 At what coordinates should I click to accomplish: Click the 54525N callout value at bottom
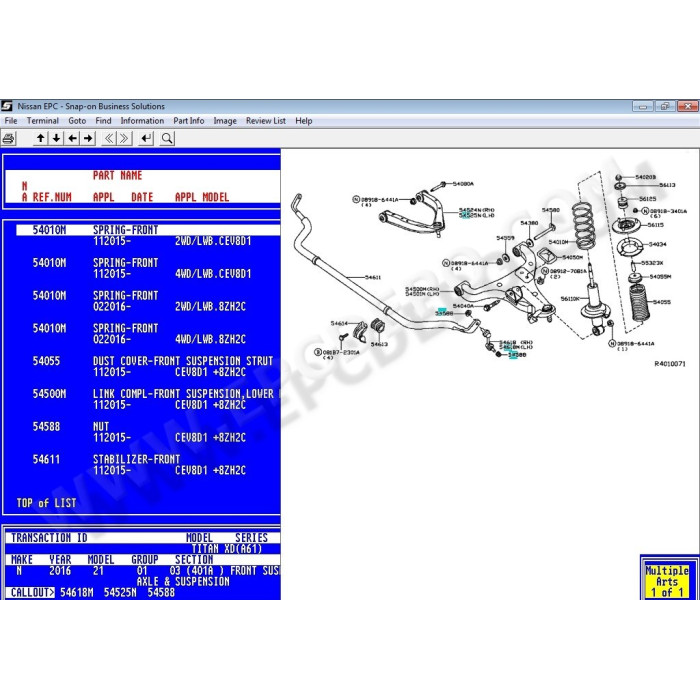click(120, 592)
